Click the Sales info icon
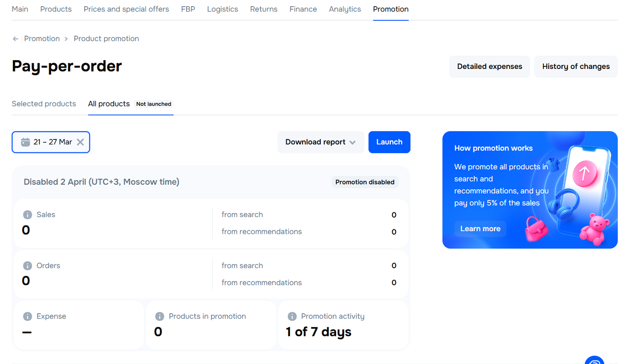624x364 pixels. pos(27,215)
